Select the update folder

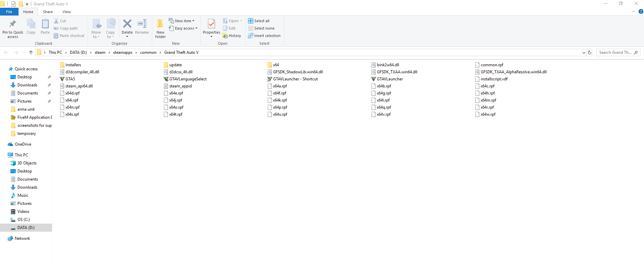click(173, 65)
